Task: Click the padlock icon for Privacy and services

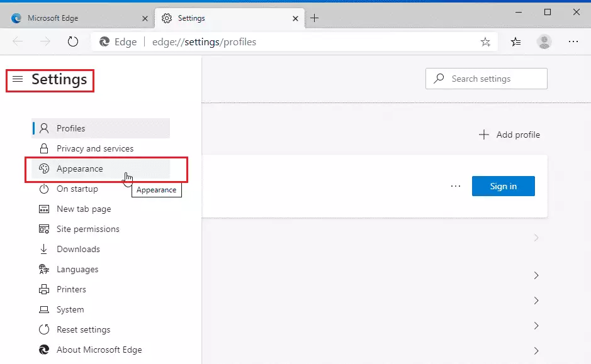Action: (x=44, y=149)
